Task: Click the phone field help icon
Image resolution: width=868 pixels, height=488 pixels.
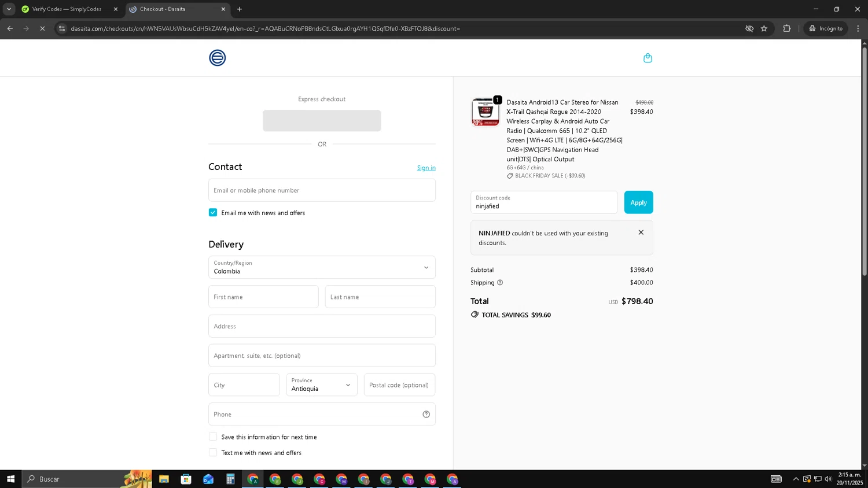Action: click(x=426, y=414)
